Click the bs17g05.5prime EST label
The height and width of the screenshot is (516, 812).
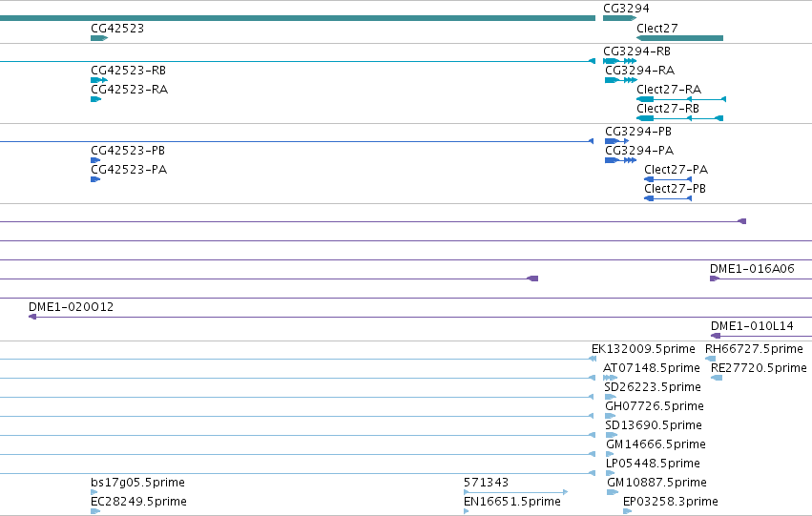(x=137, y=483)
